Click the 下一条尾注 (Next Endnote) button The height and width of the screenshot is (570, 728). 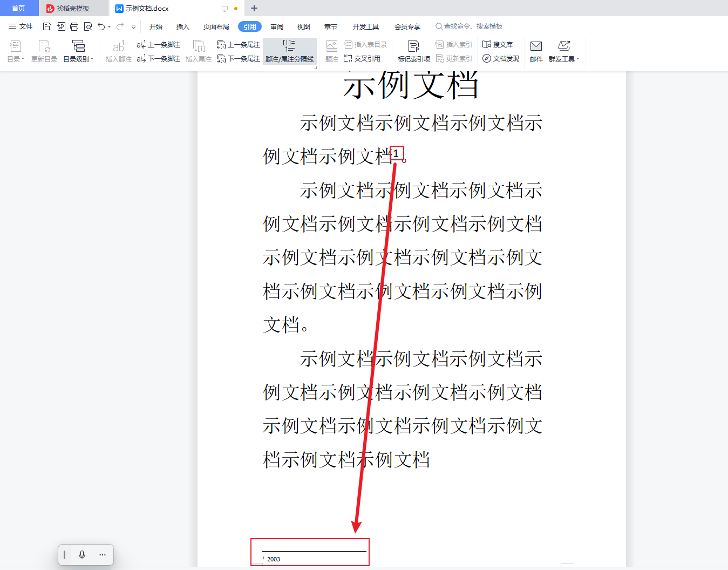(239, 59)
